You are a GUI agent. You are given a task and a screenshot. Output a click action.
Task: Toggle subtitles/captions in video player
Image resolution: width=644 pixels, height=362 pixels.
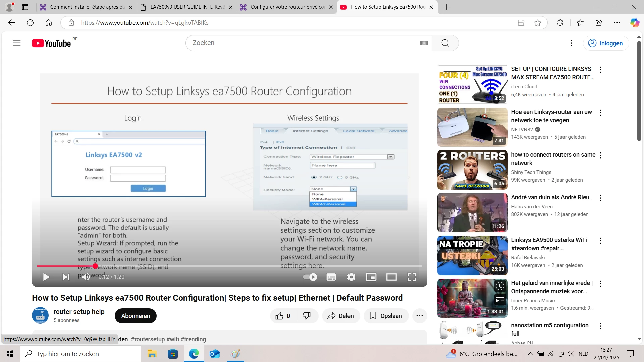click(x=331, y=277)
